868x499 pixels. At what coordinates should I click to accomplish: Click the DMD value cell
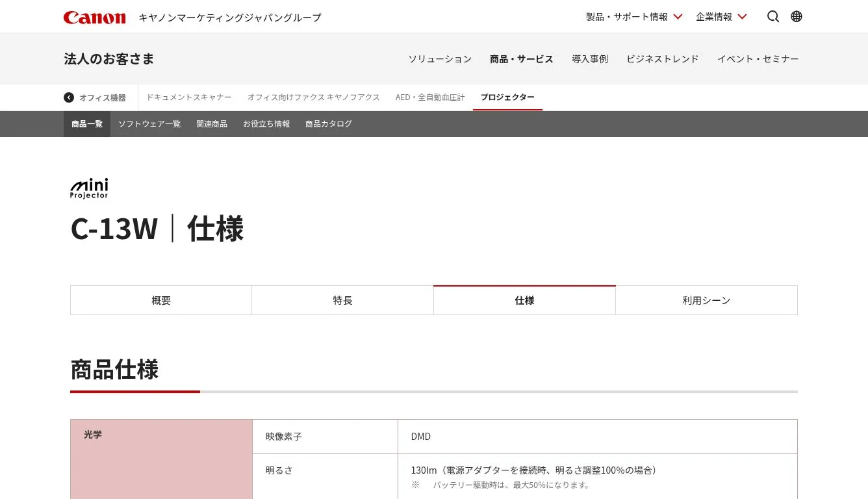tap(598, 437)
